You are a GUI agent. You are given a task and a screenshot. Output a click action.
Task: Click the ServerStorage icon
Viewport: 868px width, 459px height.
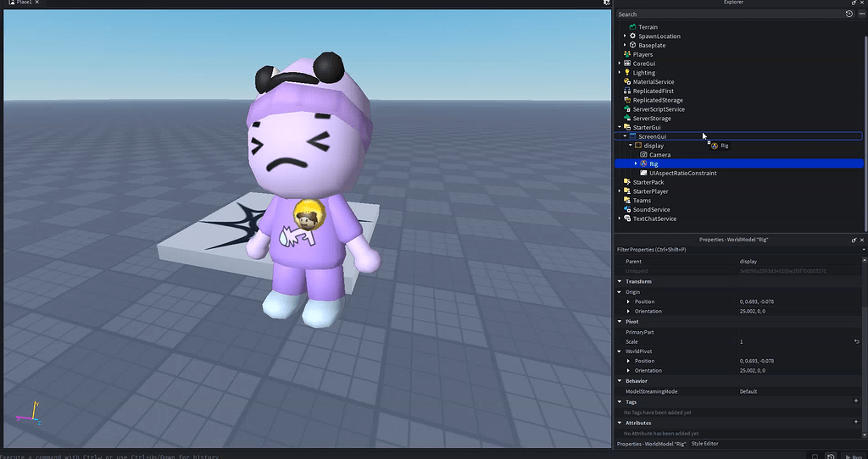click(627, 119)
